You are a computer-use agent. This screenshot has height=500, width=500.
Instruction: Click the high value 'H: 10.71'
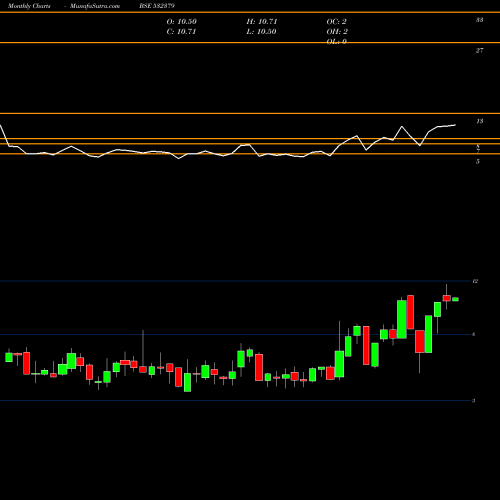(262, 22)
